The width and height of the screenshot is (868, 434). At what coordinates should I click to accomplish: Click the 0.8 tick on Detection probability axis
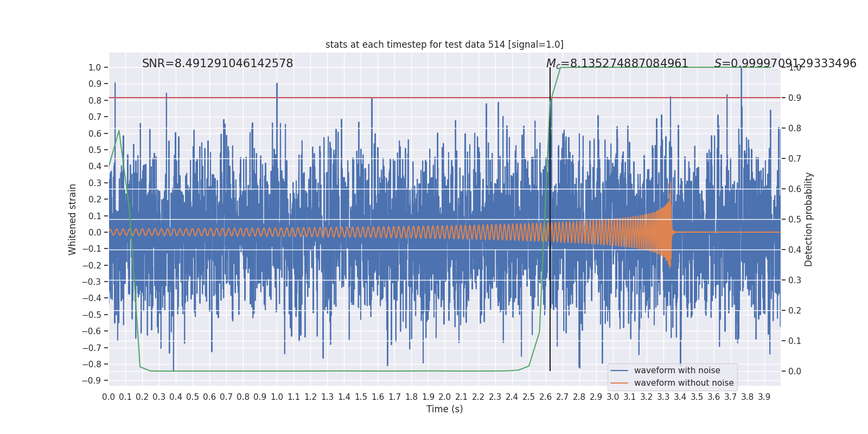795,129
